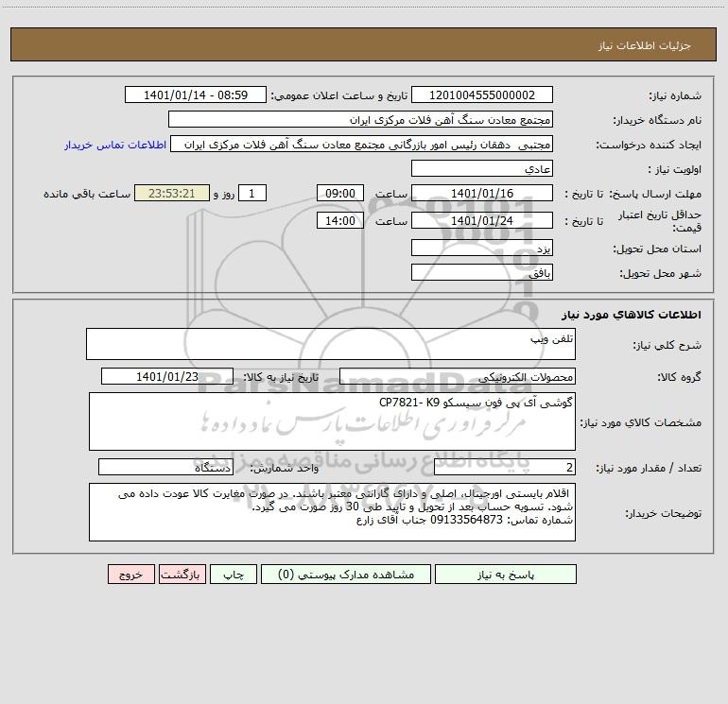Click the priority field عادي

482,169
